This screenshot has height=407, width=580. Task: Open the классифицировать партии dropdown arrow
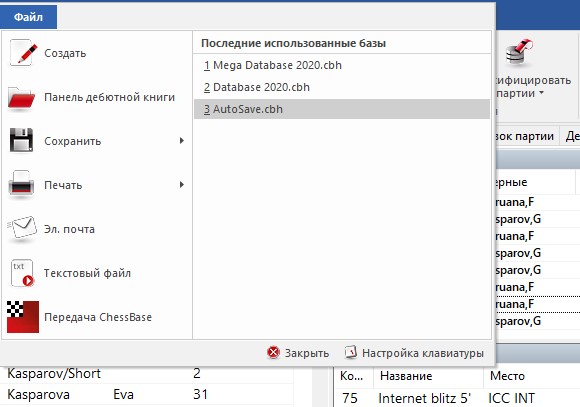pyautogui.click(x=541, y=92)
